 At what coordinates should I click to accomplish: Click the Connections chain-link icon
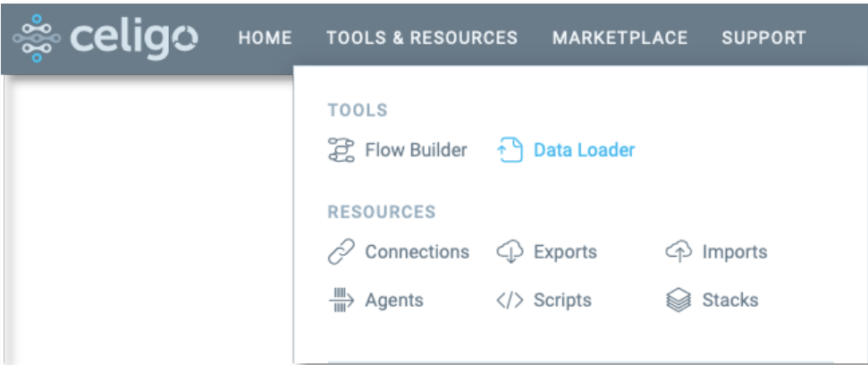pos(342,252)
